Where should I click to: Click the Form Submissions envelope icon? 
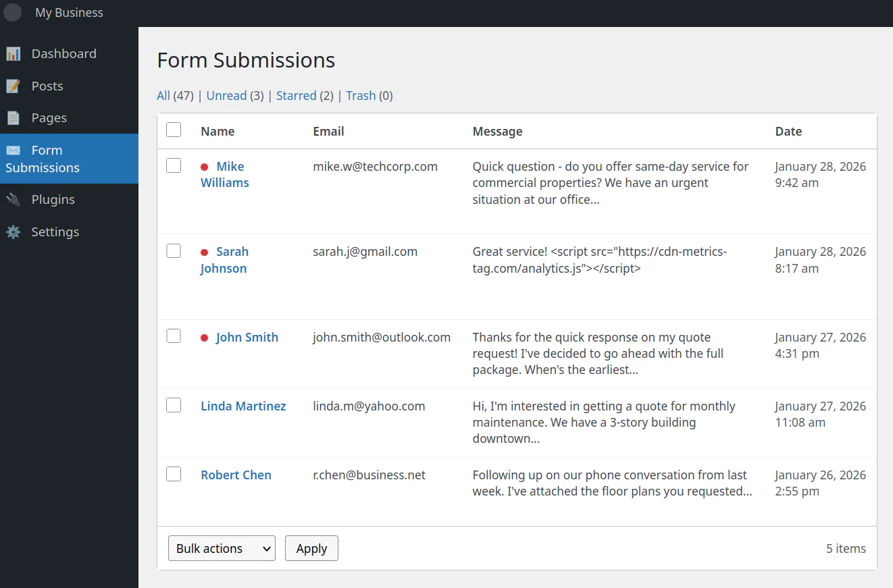14,150
